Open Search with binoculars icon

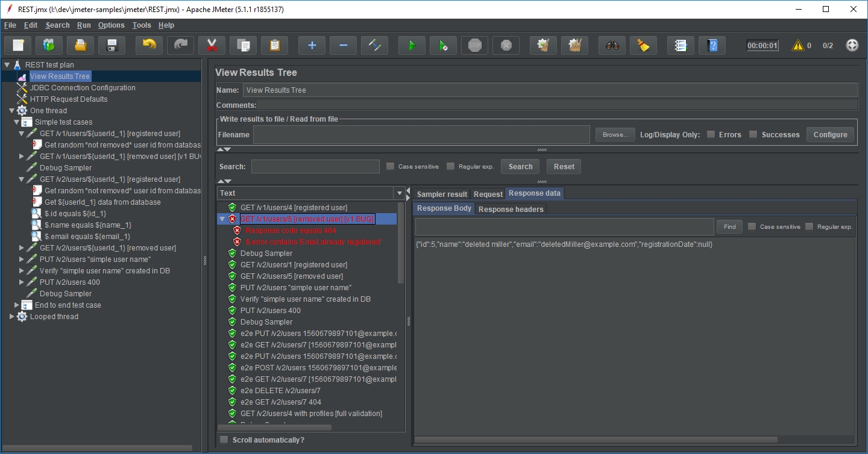612,45
